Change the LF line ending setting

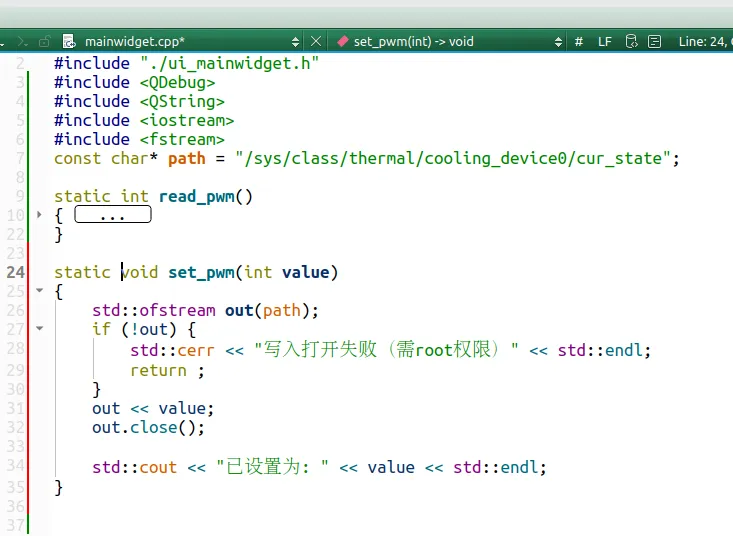point(605,42)
